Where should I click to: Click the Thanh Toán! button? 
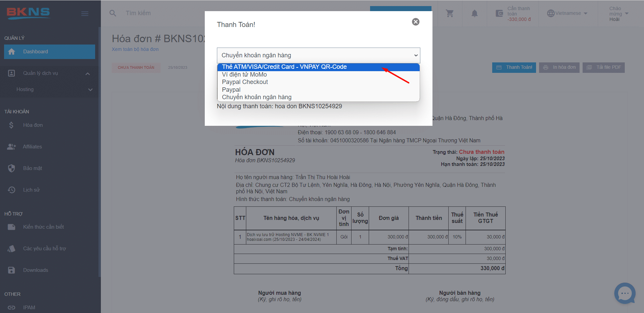click(x=514, y=67)
